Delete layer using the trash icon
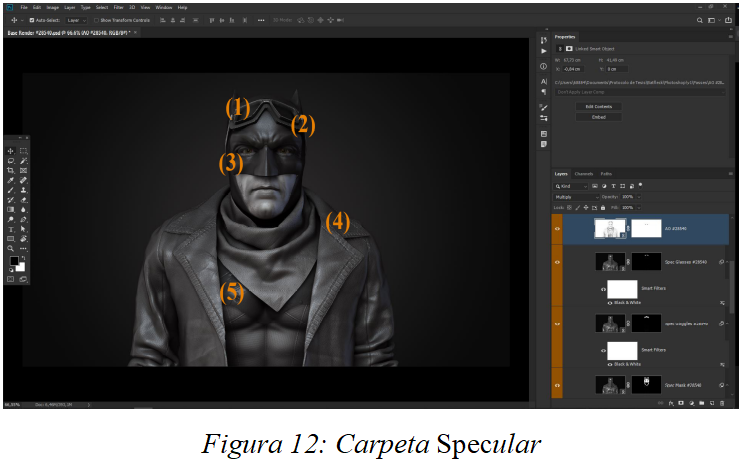The image size is (745, 464). [x=722, y=403]
